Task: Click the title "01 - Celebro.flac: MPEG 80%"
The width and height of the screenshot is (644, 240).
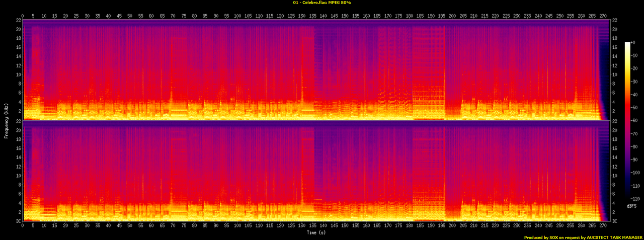Action: pyautogui.click(x=321, y=3)
